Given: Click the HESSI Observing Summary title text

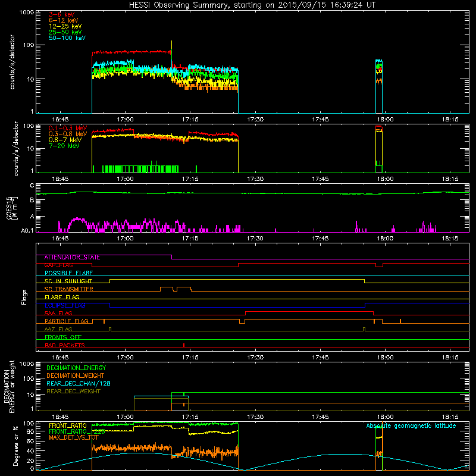Looking at the screenshot, I should [252, 5].
